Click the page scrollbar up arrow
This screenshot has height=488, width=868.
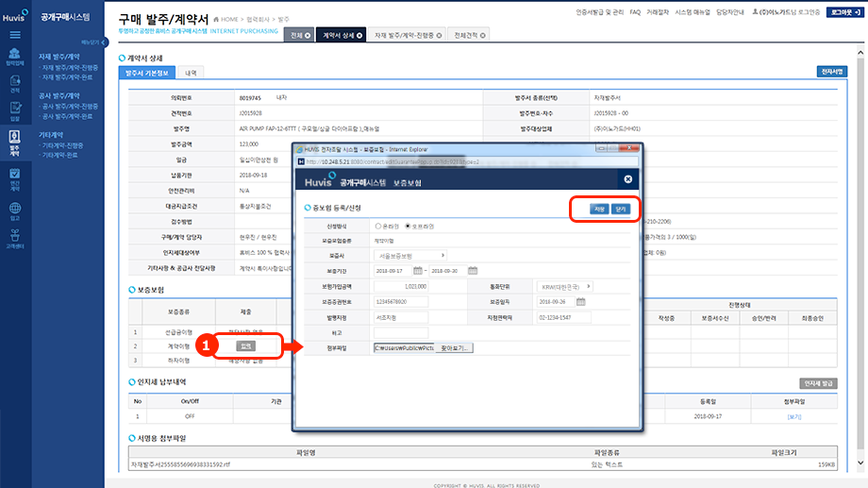click(x=860, y=53)
